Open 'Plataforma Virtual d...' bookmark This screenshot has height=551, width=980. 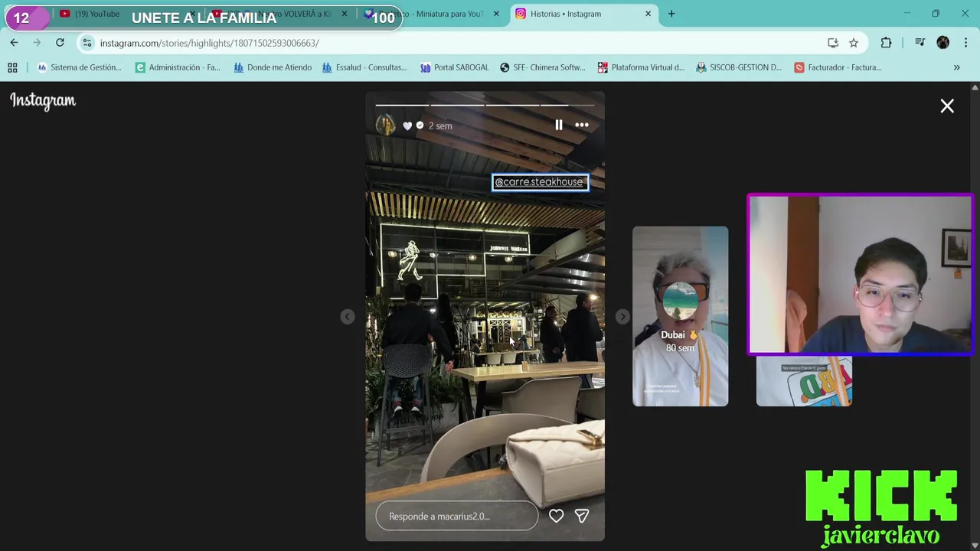(641, 67)
